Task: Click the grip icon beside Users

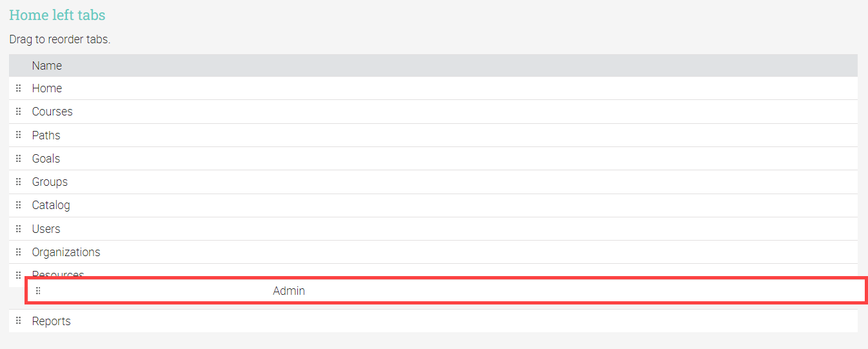Action: [x=18, y=229]
